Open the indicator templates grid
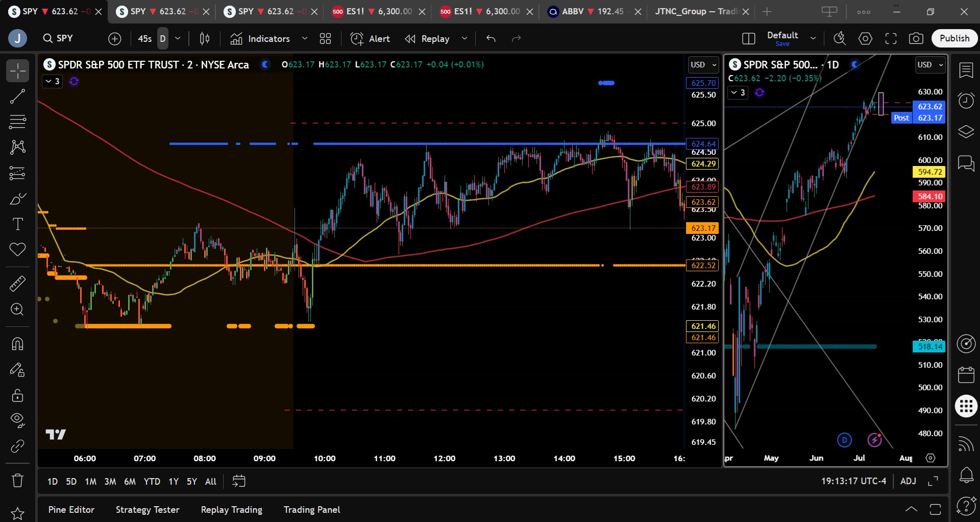The height and width of the screenshot is (522, 980). [325, 38]
